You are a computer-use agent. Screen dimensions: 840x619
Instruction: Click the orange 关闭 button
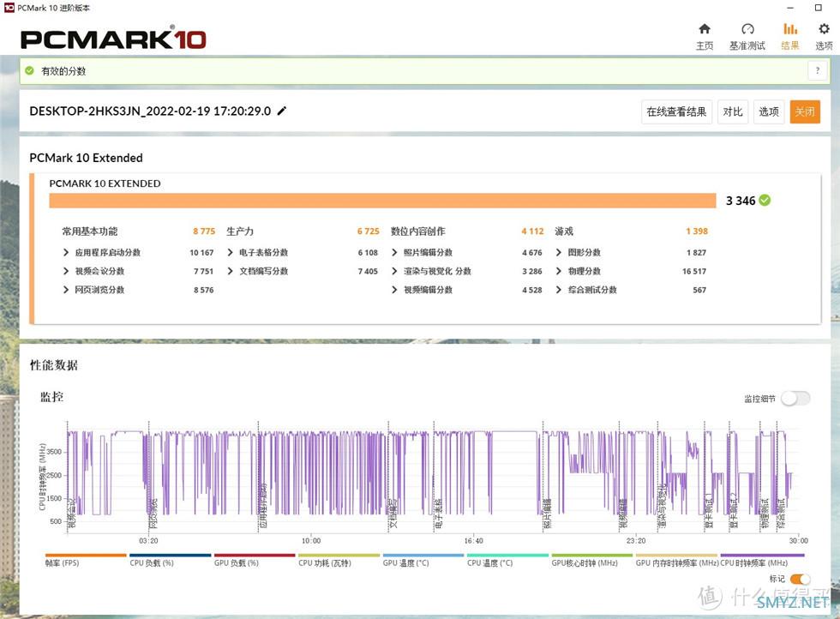click(805, 111)
